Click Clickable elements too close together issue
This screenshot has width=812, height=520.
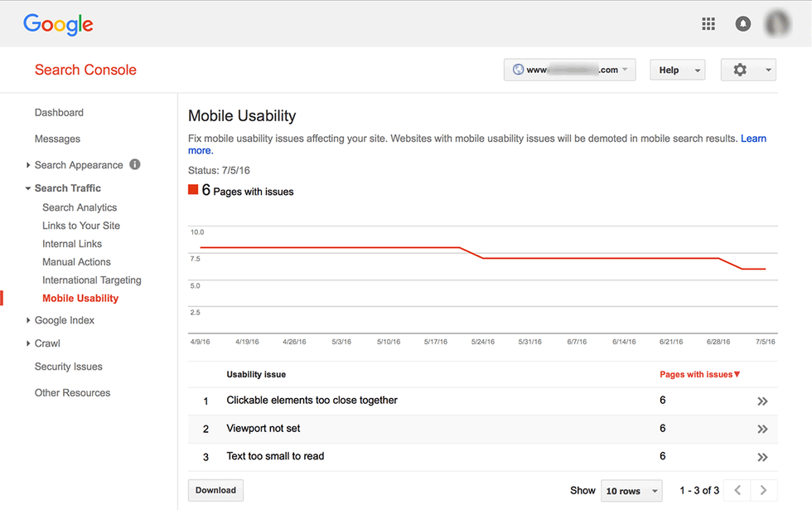(312, 401)
